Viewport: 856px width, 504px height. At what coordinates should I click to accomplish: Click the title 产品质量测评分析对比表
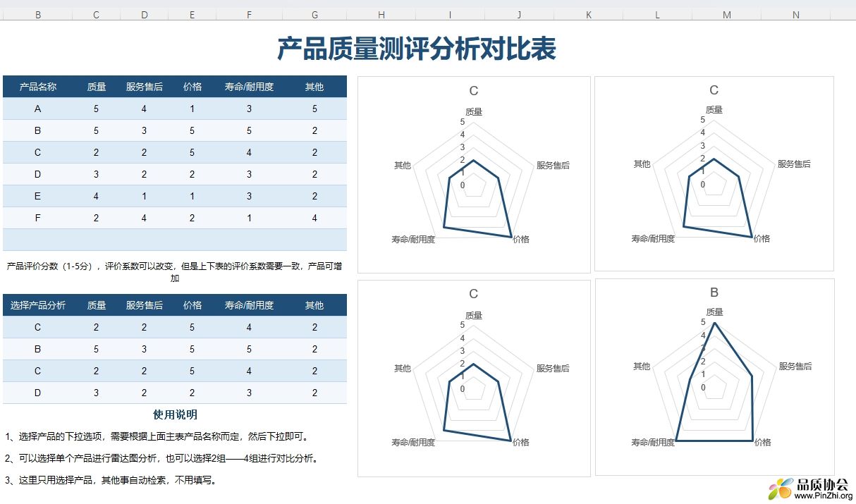click(x=417, y=49)
